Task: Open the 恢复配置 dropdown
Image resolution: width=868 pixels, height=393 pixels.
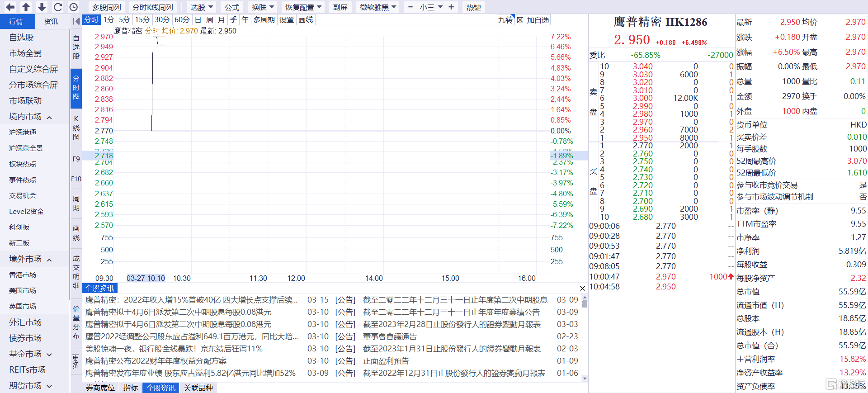Action: 303,7
